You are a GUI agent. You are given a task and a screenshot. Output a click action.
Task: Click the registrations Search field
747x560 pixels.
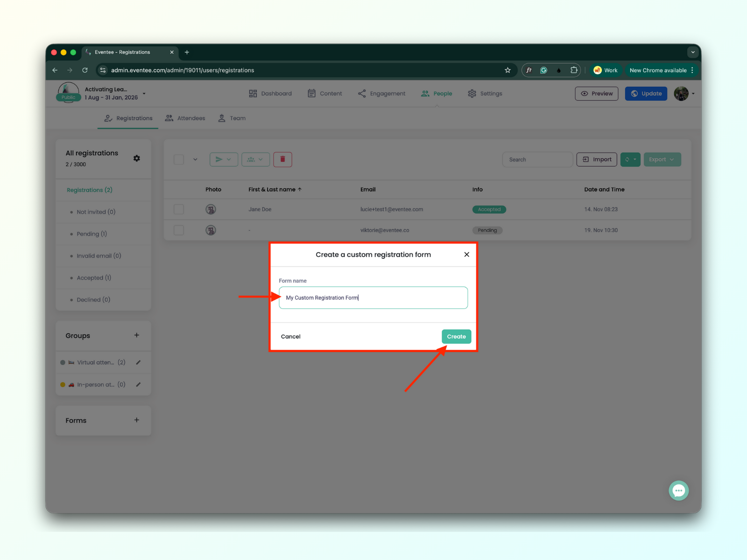pos(537,160)
